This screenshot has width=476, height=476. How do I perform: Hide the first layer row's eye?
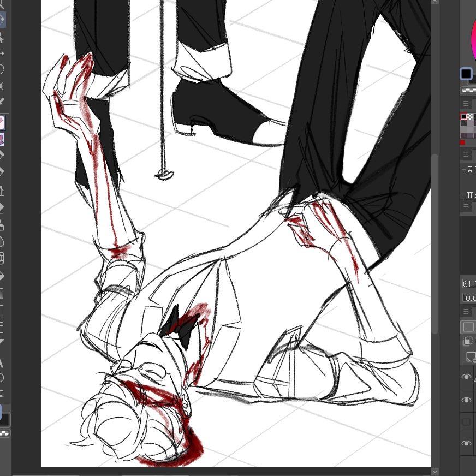click(x=467, y=377)
